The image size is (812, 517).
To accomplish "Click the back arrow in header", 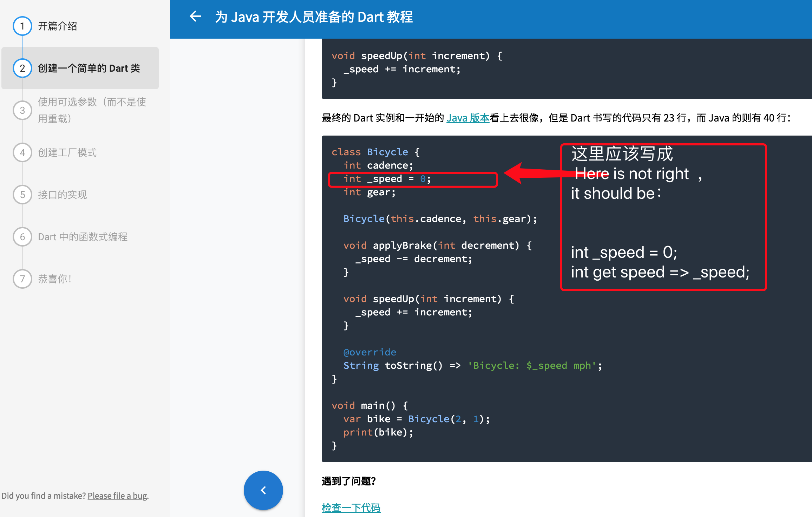I will 195,17.
